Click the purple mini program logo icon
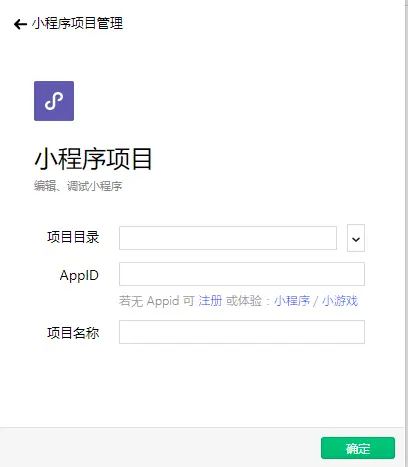The height and width of the screenshot is (467, 408). (x=54, y=101)
